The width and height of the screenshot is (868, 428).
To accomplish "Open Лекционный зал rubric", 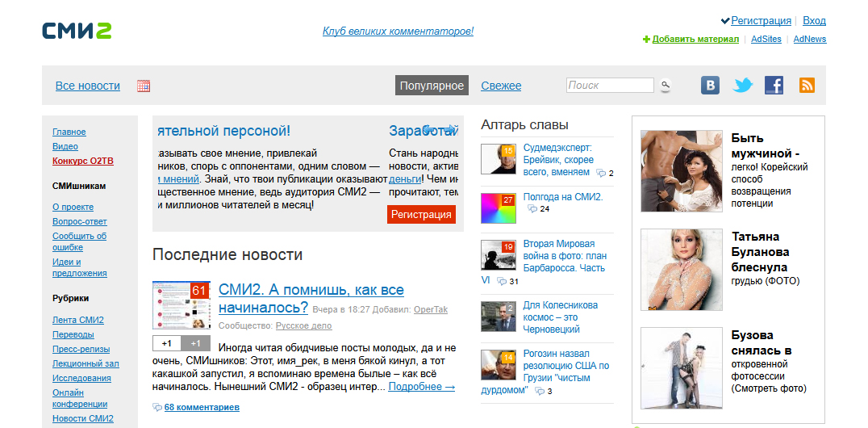I will pos(86,363).
